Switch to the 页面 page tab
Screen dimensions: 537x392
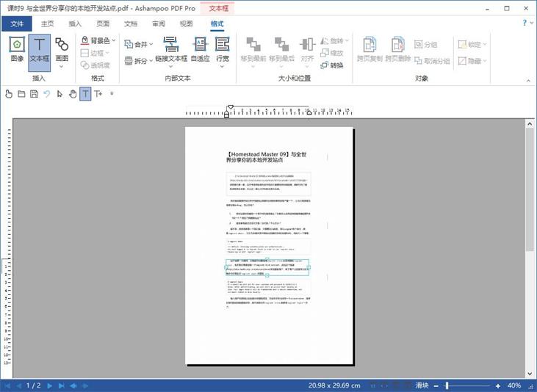click(103, 23)
